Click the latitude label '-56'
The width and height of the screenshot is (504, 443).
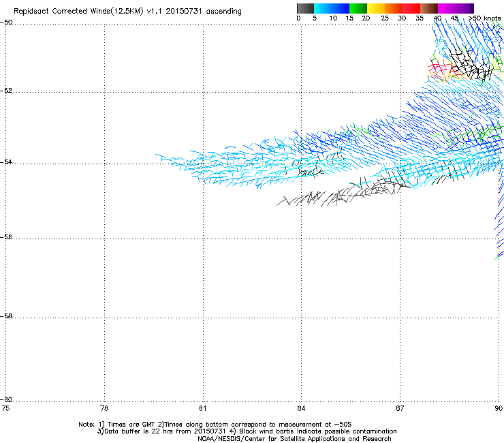click(6, 237)
